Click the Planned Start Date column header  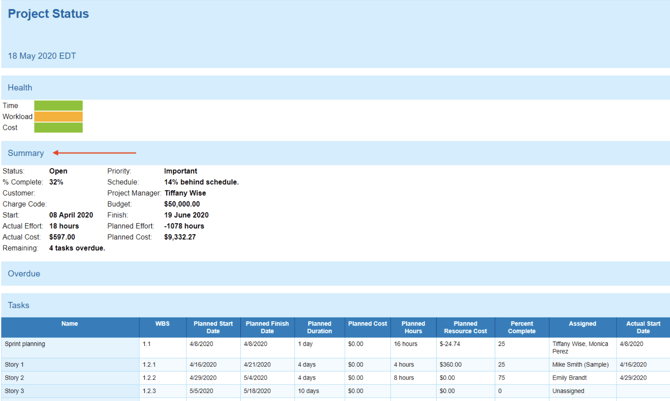[x=213, y=327]
